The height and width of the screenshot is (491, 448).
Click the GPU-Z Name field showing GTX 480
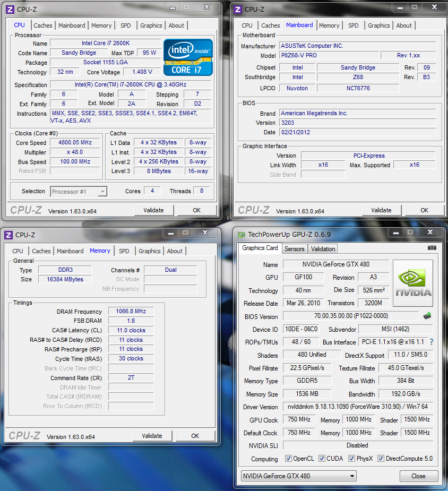pos(336,264)
